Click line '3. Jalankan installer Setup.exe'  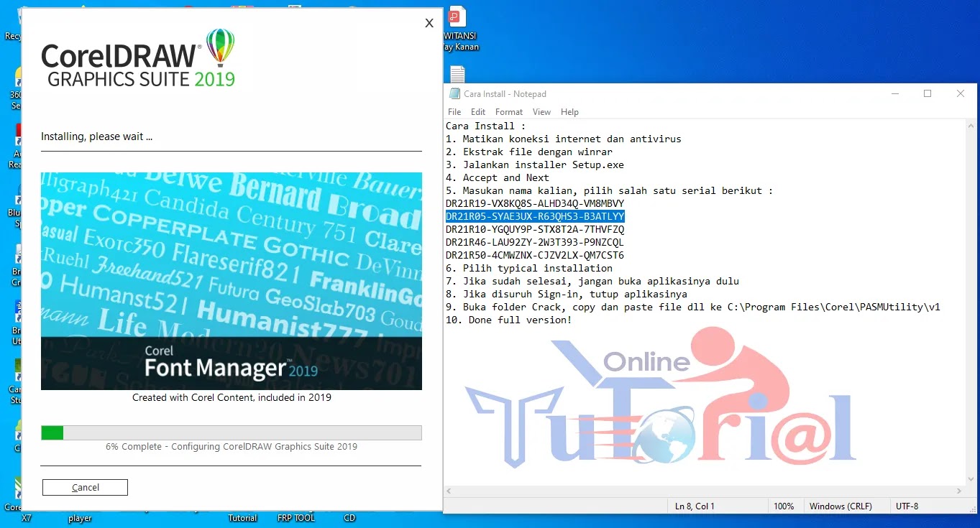(x=535, y=165)
